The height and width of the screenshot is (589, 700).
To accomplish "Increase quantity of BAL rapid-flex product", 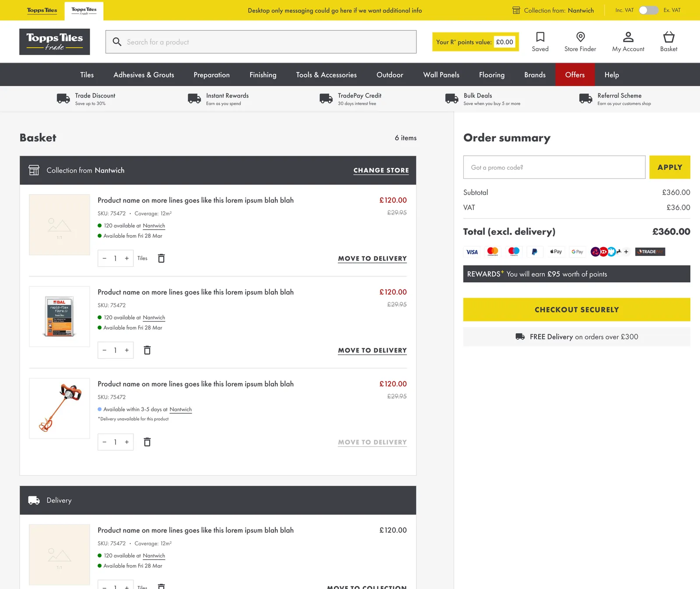I will pyautogui.click(x=127, y=350).
